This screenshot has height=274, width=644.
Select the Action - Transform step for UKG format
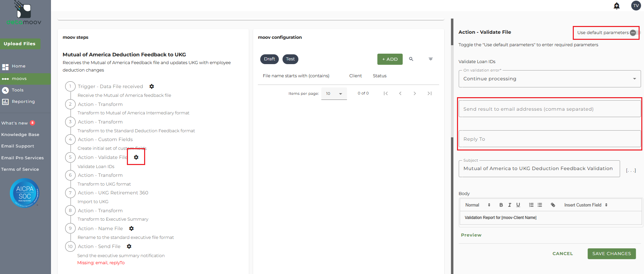point(100,175)
